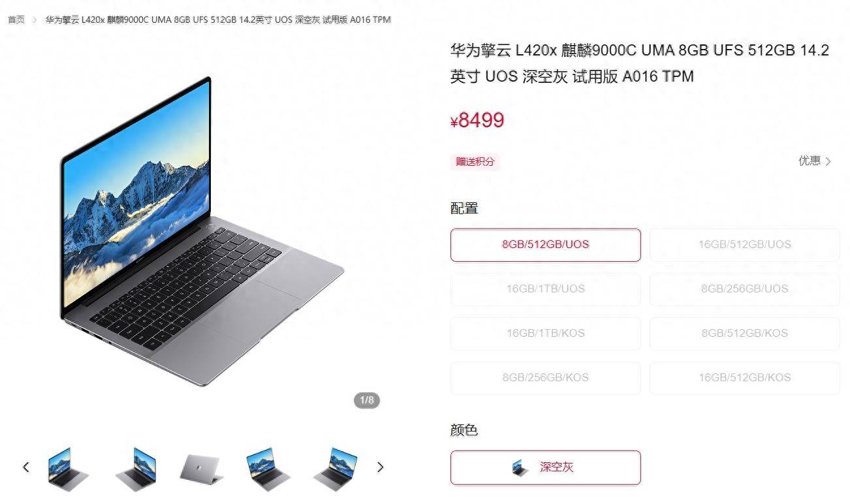This screenshot has width=850, height=504.
Task: Go to 首页 breadcrumb link
Action: [16, 20]
